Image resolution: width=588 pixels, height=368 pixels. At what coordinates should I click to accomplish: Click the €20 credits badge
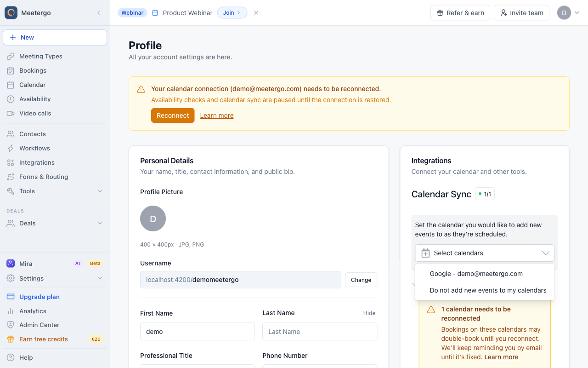pos(96,339)
